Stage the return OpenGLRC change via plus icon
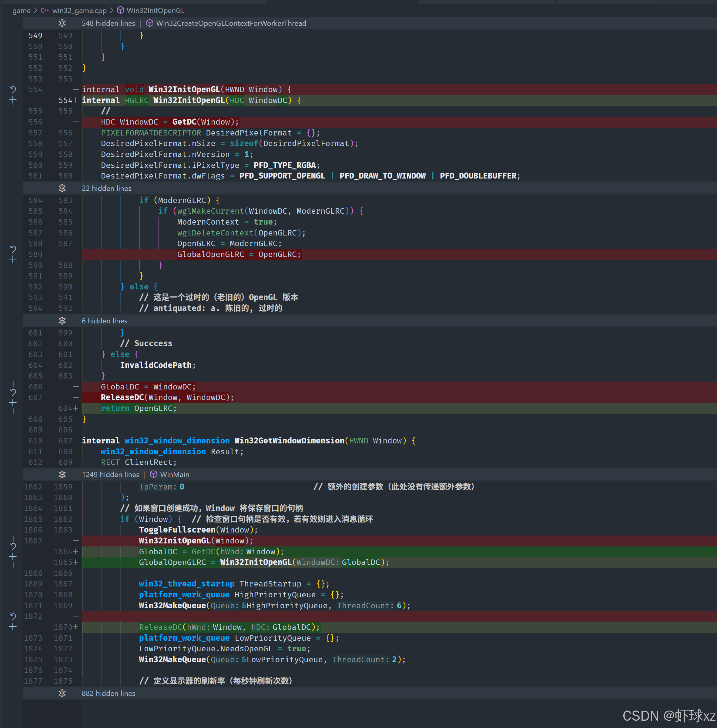The width and height of the screenshot is (717, 728). (13, 403)
